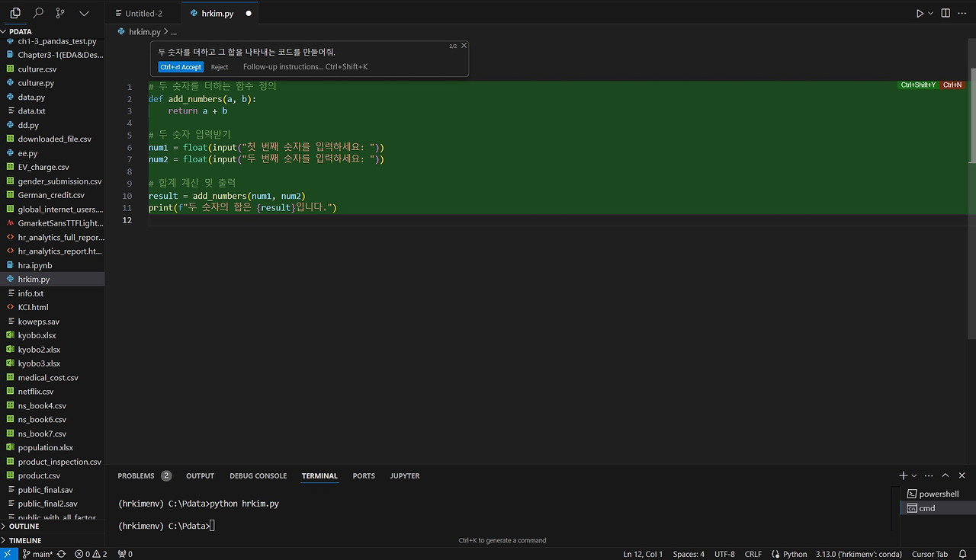Open editor More Actions ellipsis menu

[962, 14]
